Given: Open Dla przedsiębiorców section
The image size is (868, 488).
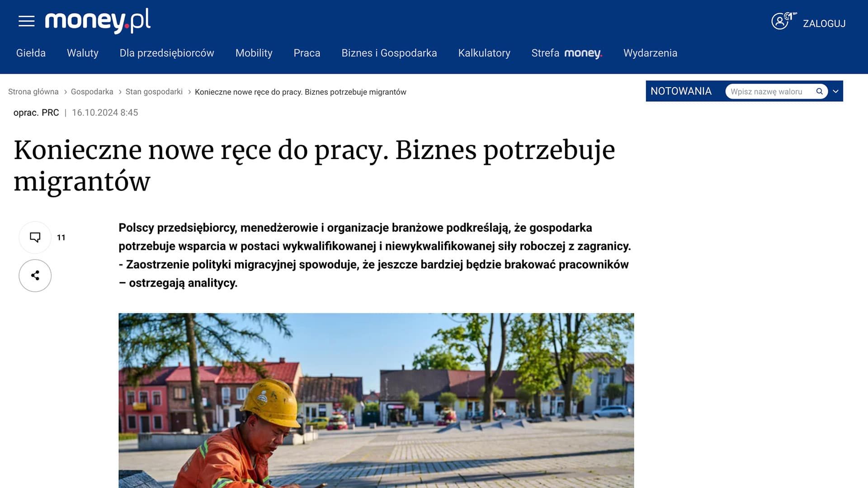Looking at the screenshot, I should pos(167,53).
